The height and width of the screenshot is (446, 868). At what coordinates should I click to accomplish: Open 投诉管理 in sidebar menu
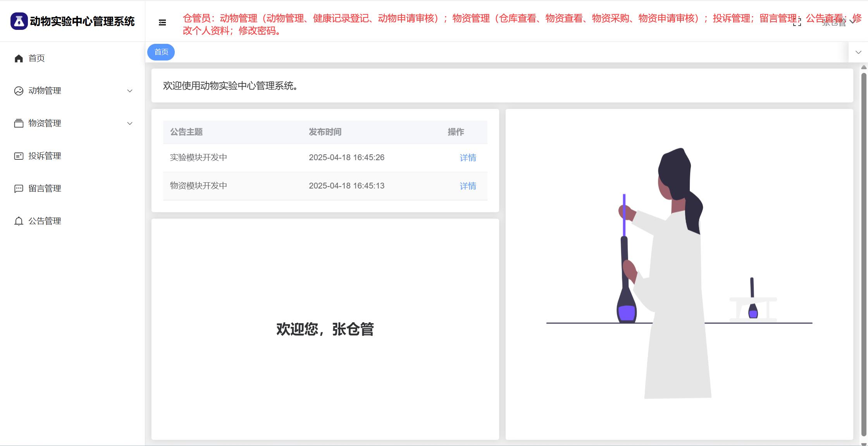[x=45, y=156]
